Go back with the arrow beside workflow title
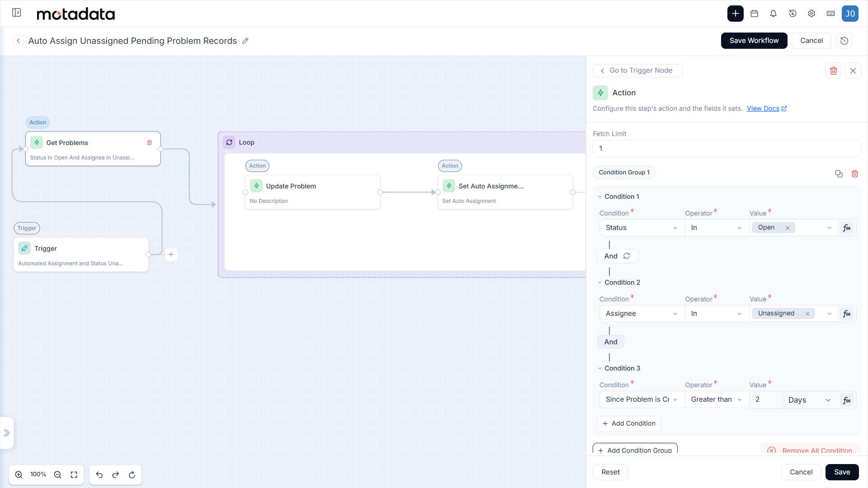 [18, 41]
